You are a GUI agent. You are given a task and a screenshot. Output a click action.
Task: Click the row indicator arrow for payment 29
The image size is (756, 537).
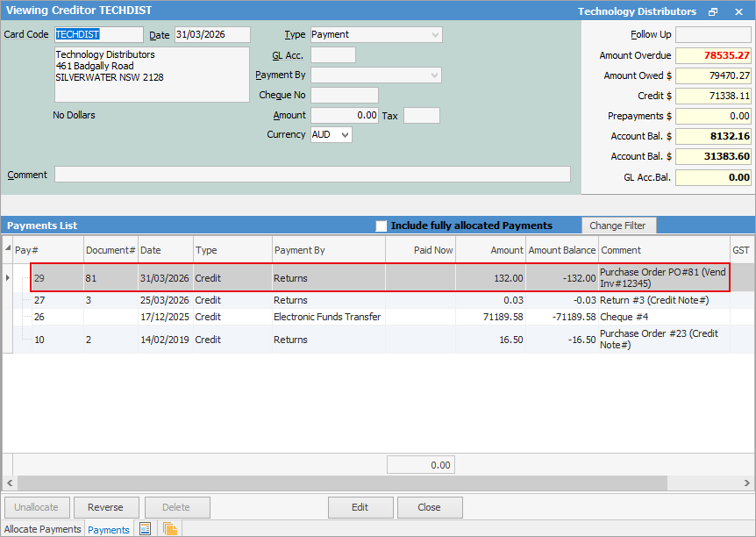click(x=9, y=278)
